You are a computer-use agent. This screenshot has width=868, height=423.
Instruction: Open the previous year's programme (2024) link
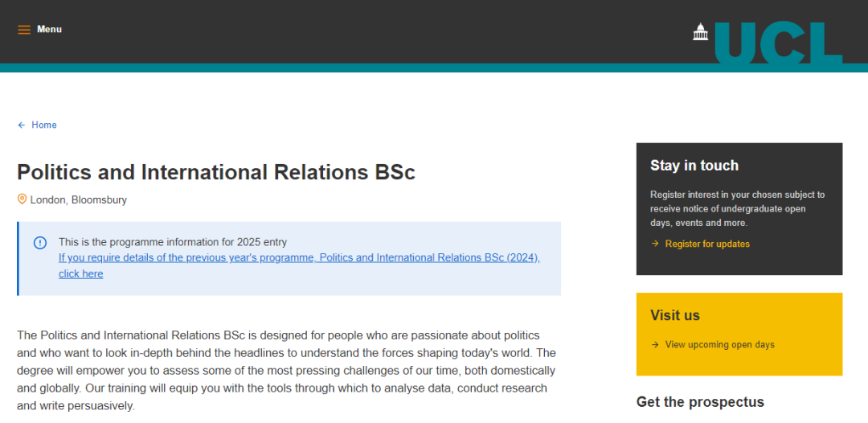click(x=299, y=258)
